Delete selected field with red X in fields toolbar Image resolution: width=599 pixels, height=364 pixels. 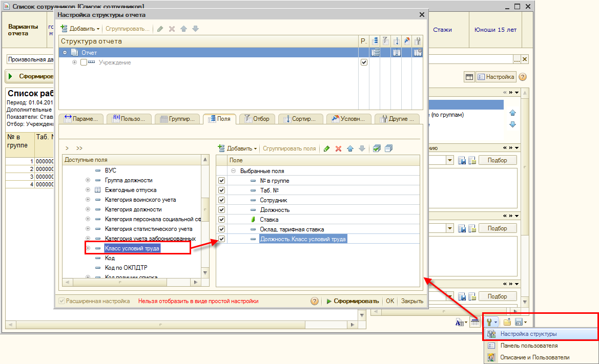click(339, 148)
